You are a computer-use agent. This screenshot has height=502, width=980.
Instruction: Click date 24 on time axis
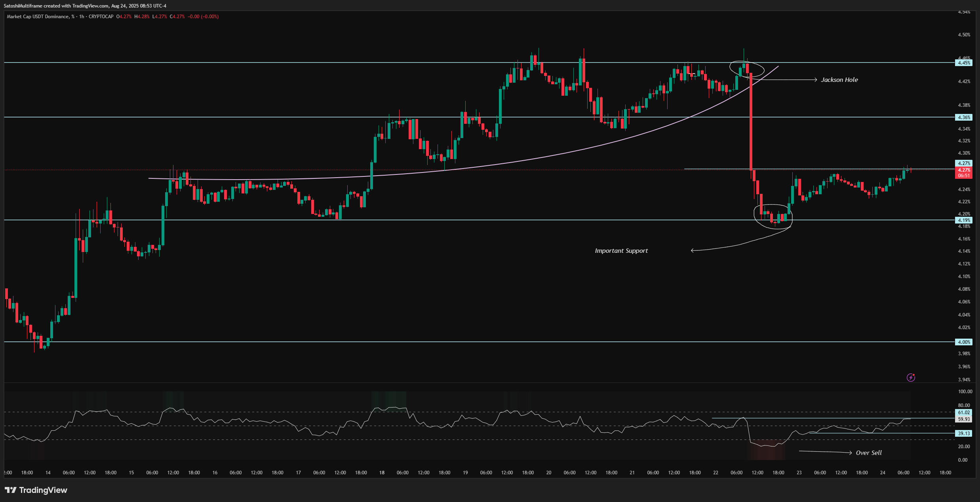click(883, 473)
